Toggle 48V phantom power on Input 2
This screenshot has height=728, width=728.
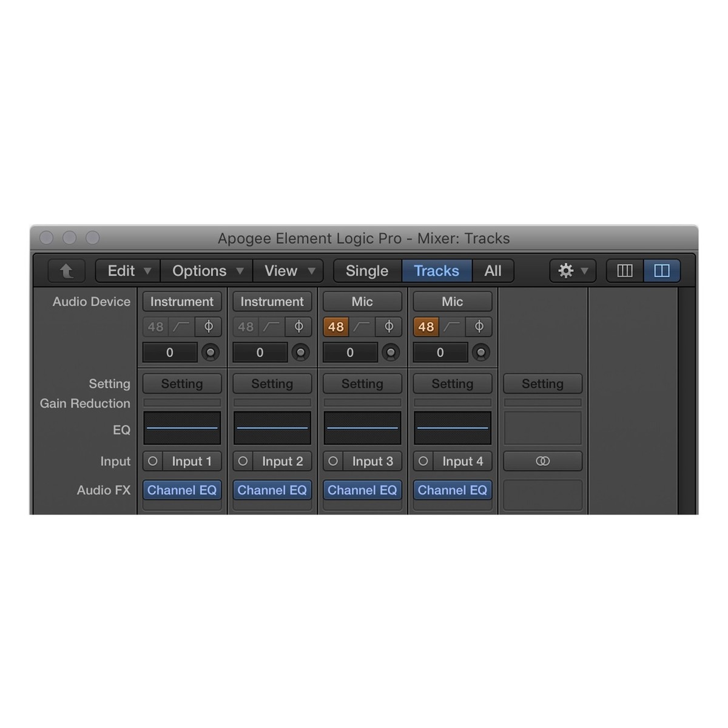pos(246,327)
